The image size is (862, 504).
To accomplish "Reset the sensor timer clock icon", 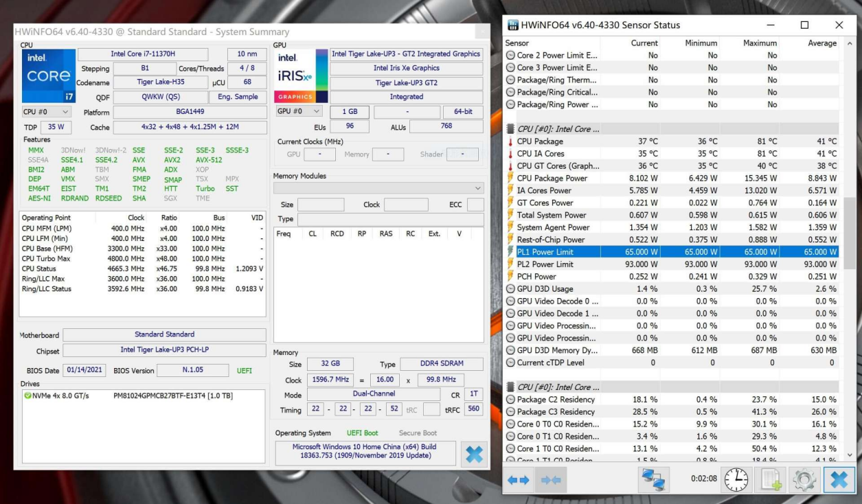I will (735, 479).
